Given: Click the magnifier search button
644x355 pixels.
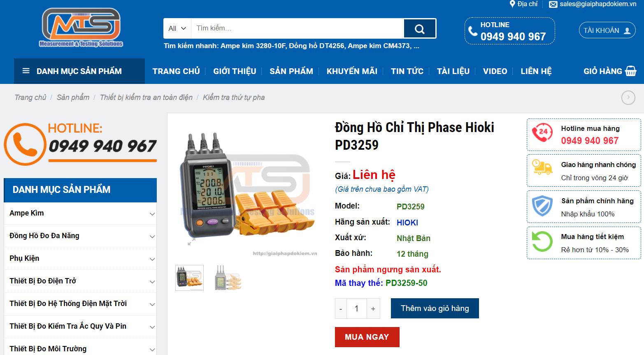Looking at the screenshot, I should click(420, 28).
